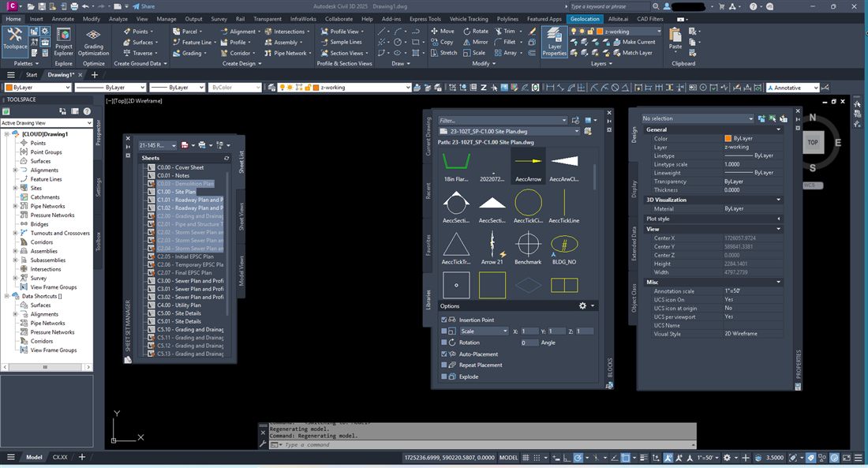This screenshot has height=468, width=868.
Task: Select the Rotate modify tool
Action: tap(476, 31)
